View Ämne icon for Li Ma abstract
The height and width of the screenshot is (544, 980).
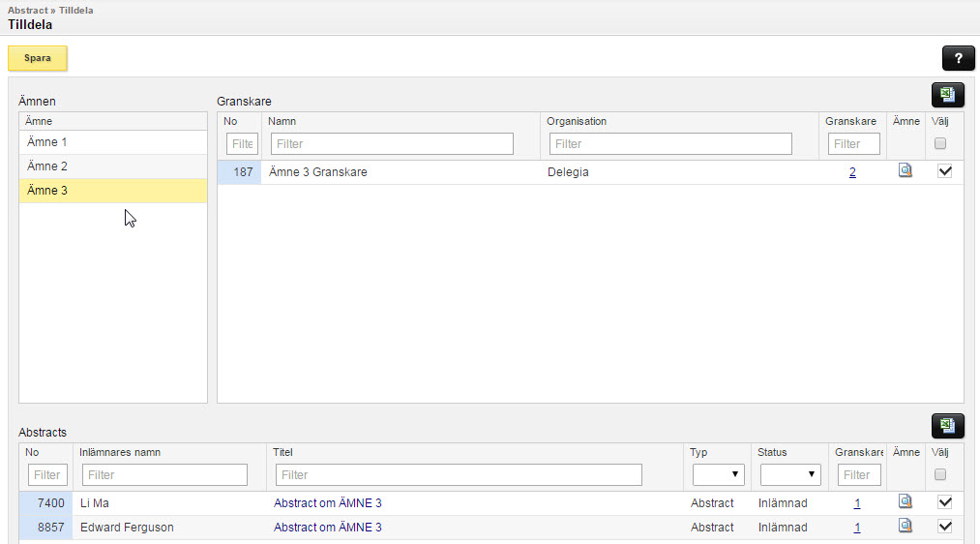pos(905,500)
